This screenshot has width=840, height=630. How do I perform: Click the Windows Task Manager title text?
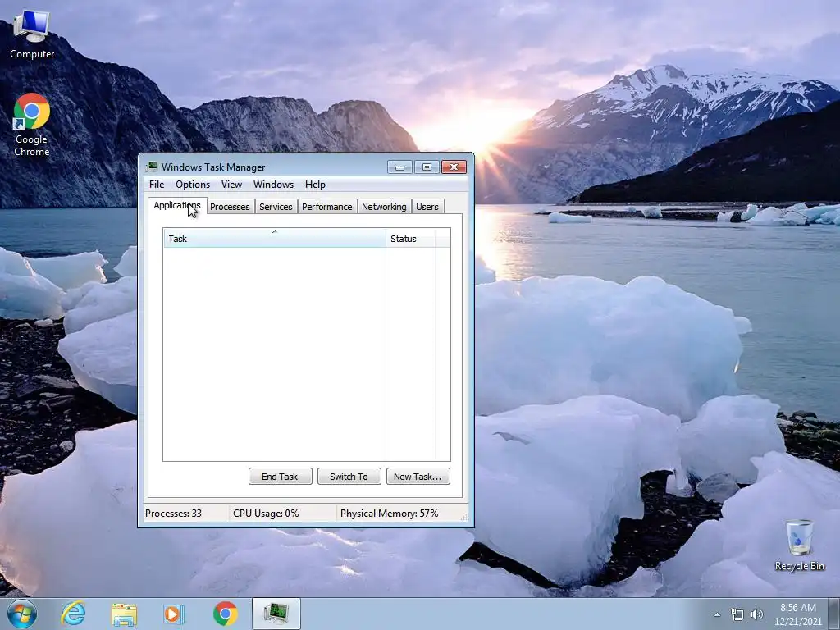click(x=213, y=167)
